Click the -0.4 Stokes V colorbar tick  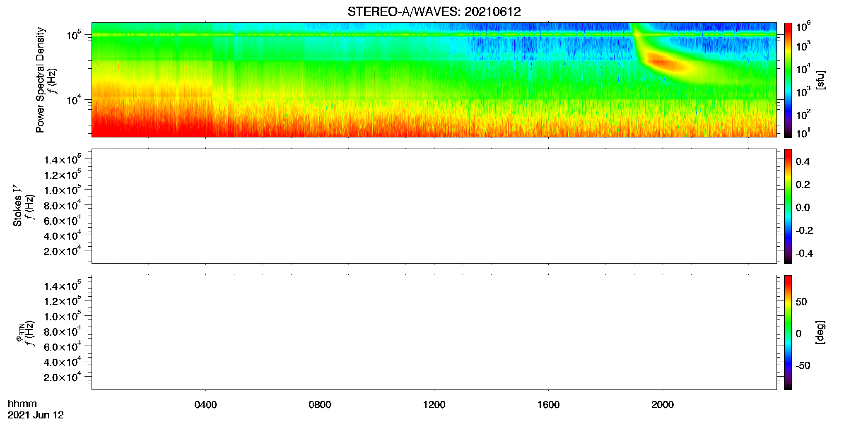pos(804,253)
